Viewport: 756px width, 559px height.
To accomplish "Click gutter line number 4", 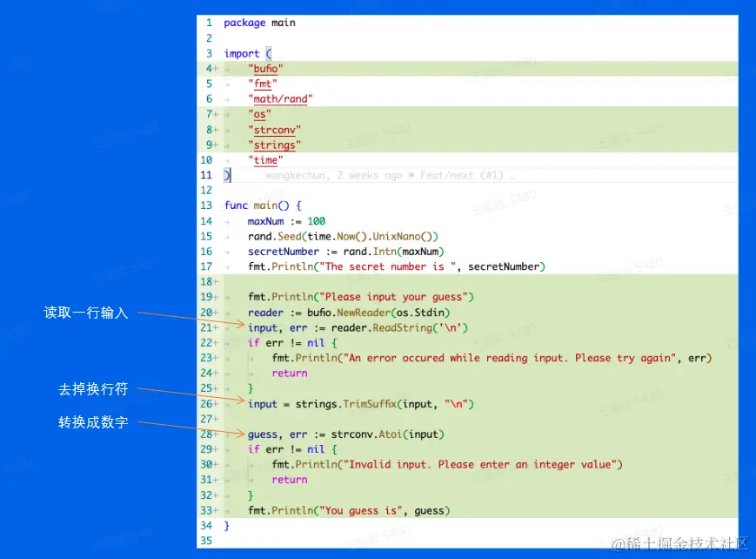I will pyautogui.click(x=209, y=69).
